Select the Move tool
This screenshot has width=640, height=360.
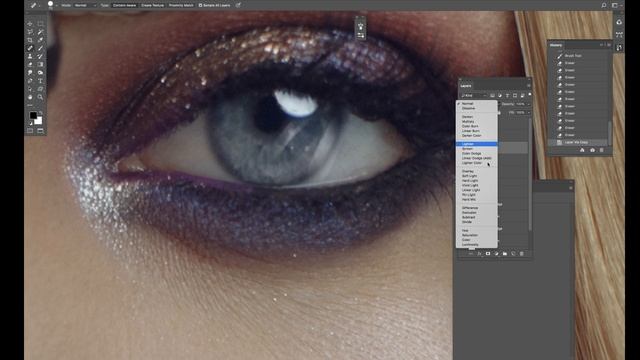[x=30, y=24]
